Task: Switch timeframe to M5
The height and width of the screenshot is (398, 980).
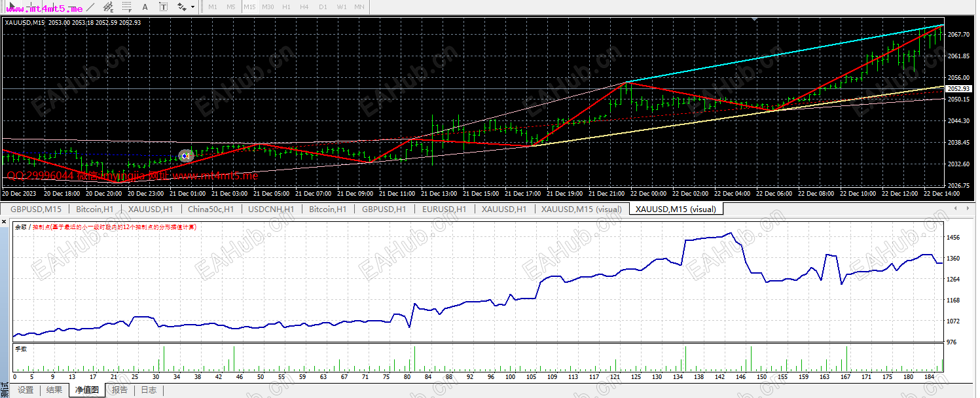Action: click(230, 7)
